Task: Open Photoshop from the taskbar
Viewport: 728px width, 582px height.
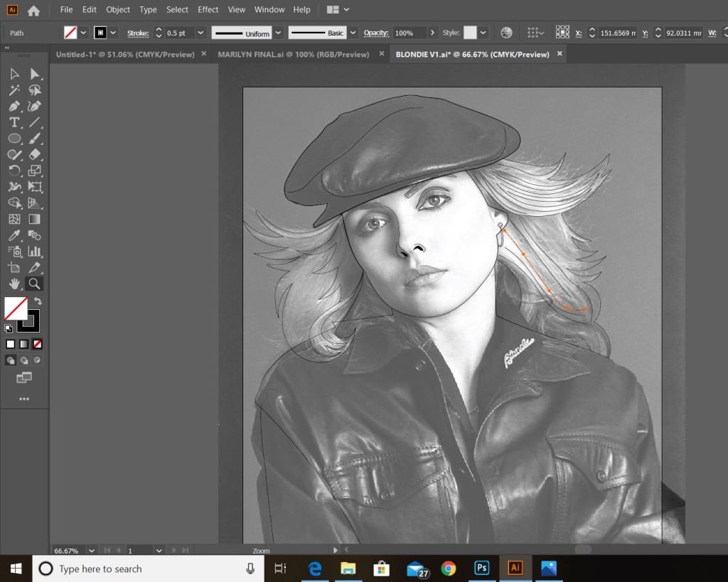Action: tap(481, 568)
